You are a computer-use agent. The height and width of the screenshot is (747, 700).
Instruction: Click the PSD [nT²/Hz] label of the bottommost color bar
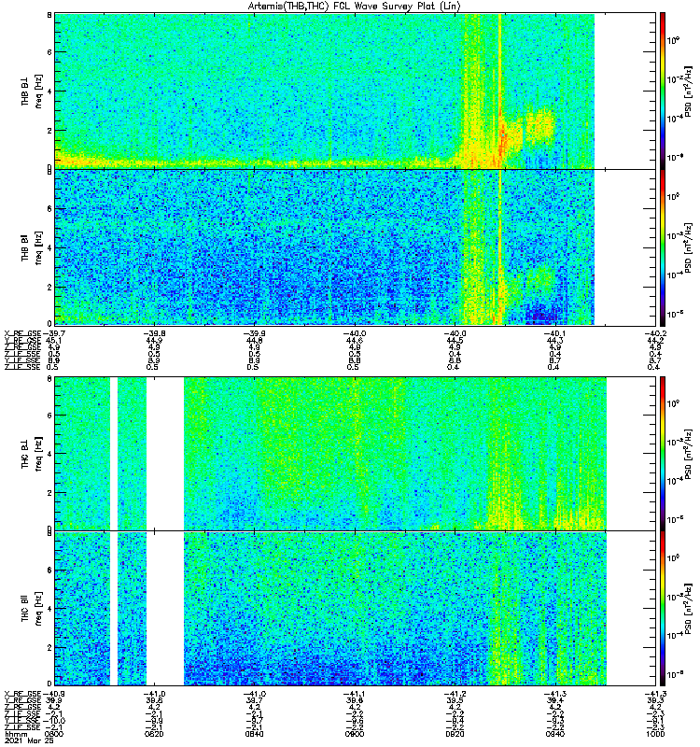click(x=688, y=609)
